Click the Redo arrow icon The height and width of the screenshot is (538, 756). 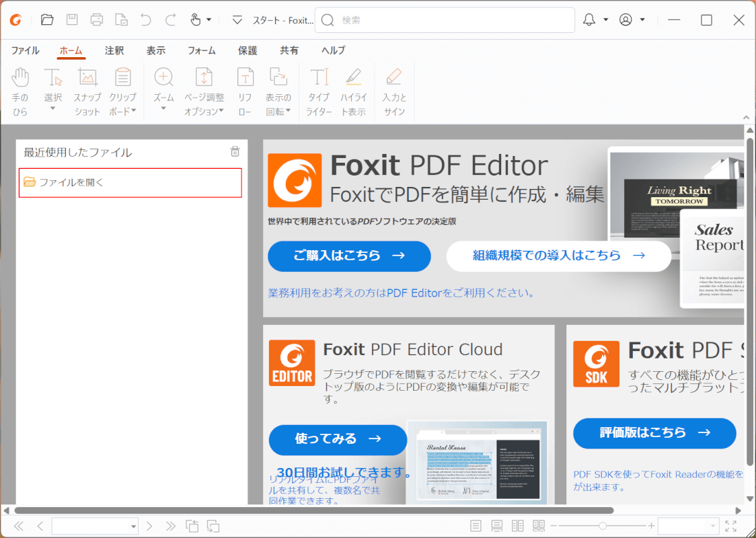170,20
